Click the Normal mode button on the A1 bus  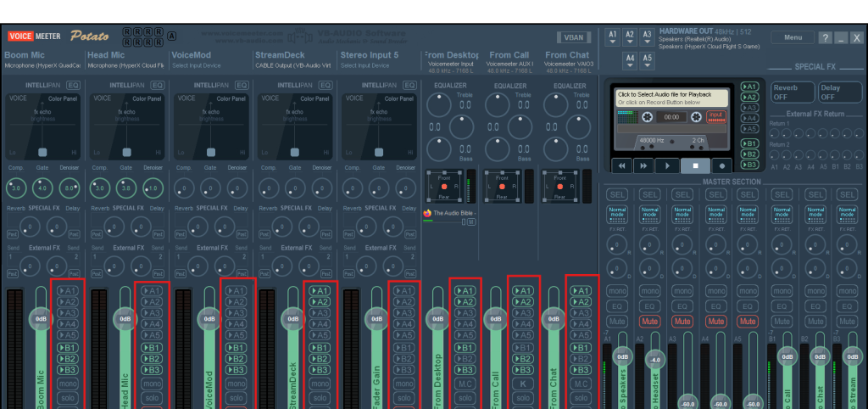[x=617, y=214]
